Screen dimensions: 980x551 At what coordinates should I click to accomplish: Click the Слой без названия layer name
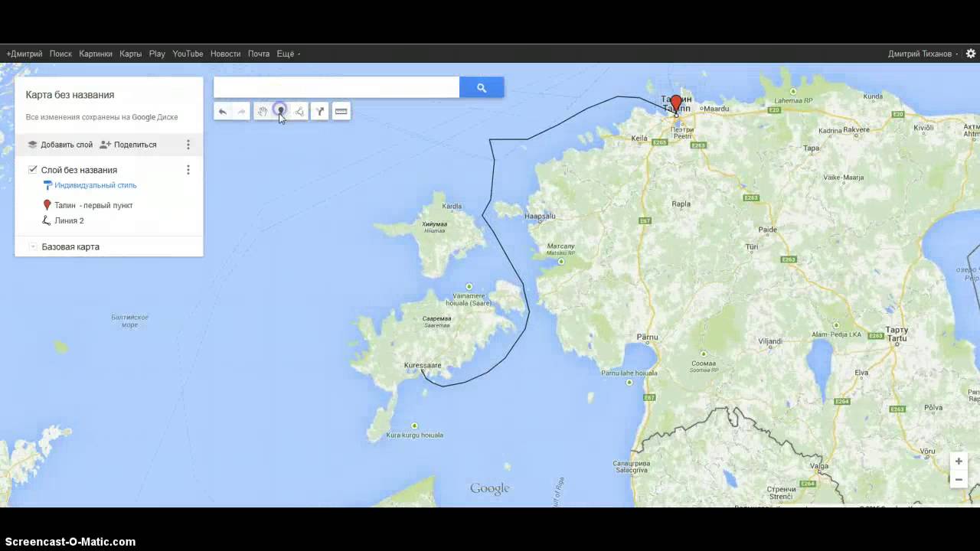click(79, 170)
